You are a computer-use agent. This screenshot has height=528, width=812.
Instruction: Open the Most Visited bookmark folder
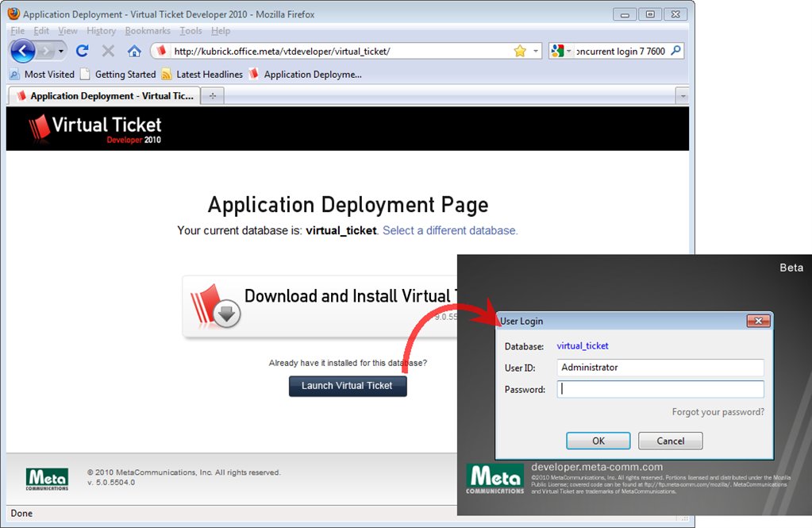(42, 74)
